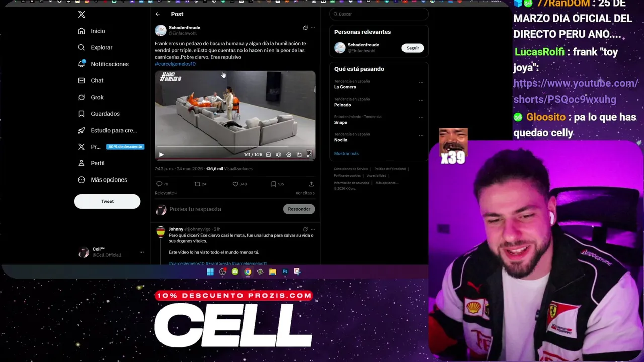Screen dimensions: 644x362
Task: Click video progress bar
Action: 235,147
